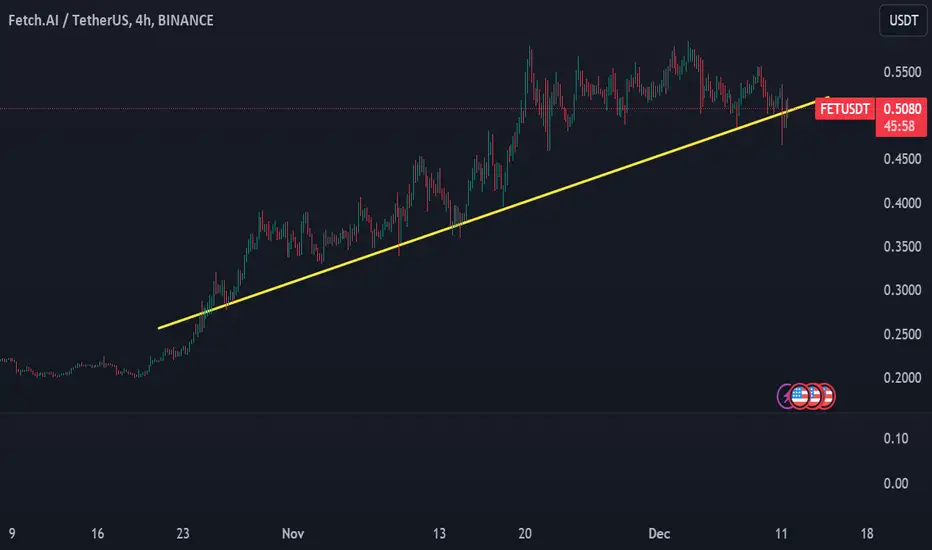Screen dimensions: 932x550
Task: Click the date 11 on the time axis
Action: (x=781, y=533)
